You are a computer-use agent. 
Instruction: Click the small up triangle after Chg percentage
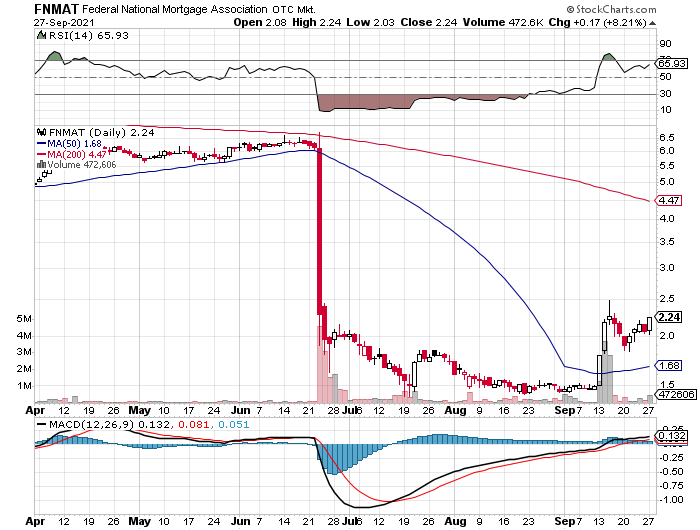[652, 23]
